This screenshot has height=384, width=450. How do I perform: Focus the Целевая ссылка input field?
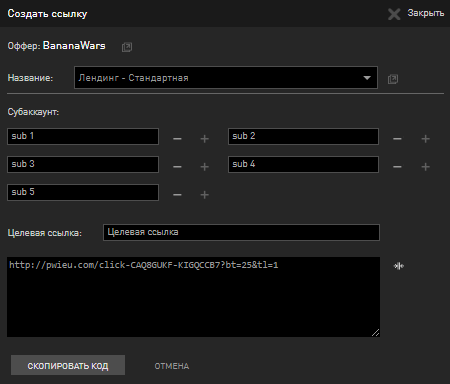pos(241,232)
